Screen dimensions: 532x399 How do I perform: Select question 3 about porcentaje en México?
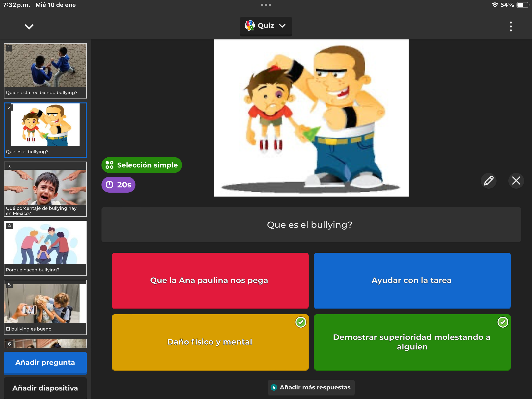click(x=45, y=189)
